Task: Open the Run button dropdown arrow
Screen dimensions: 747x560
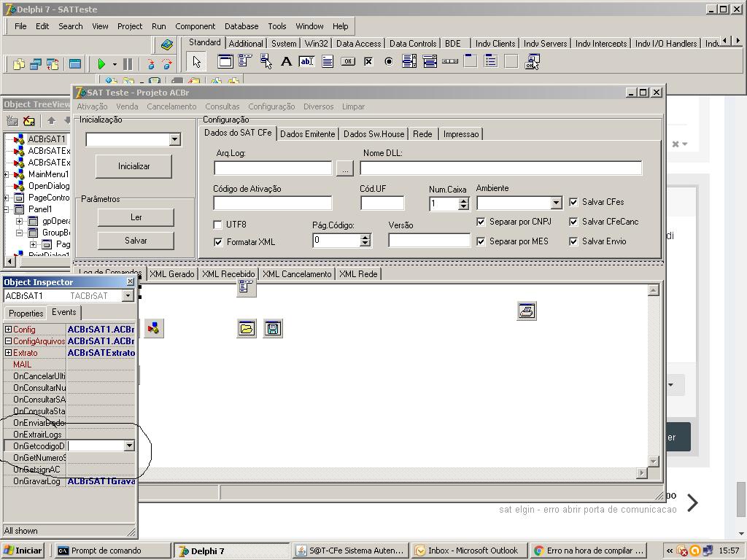Action: 115,64
